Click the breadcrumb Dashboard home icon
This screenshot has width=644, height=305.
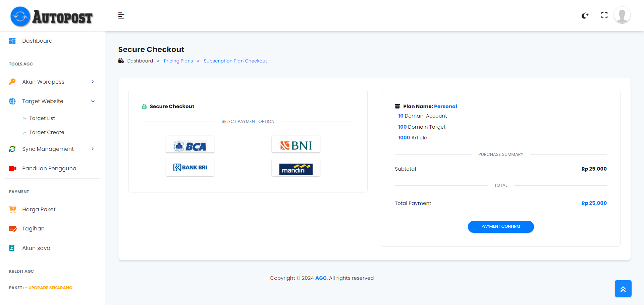[x=121, y=61]
